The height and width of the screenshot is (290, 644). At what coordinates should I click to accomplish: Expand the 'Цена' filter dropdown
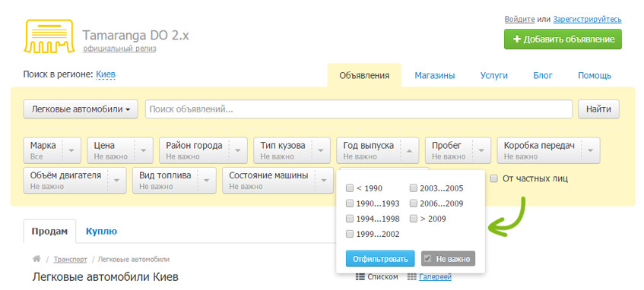click(120, 150)
